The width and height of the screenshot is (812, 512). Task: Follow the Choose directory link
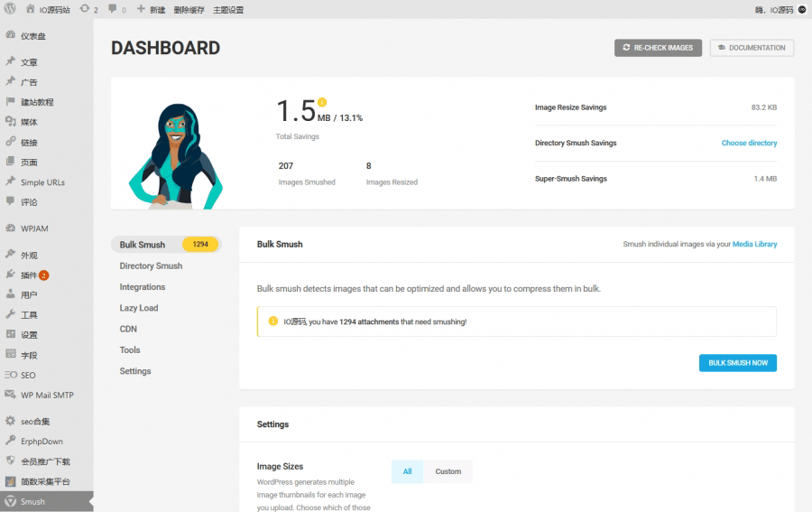[750, 143]
